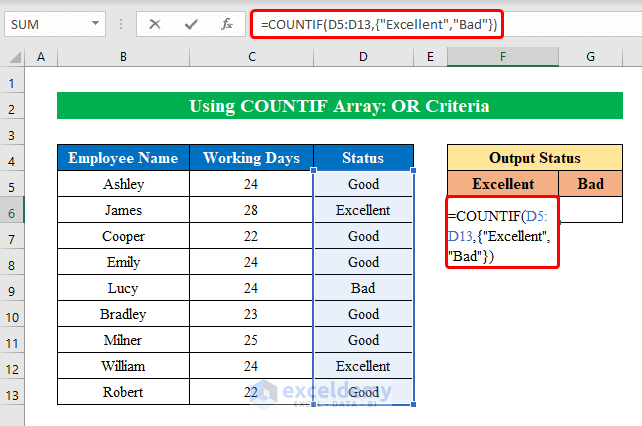
Task: Select all cells via corner triangle
Action: [14, 57]
